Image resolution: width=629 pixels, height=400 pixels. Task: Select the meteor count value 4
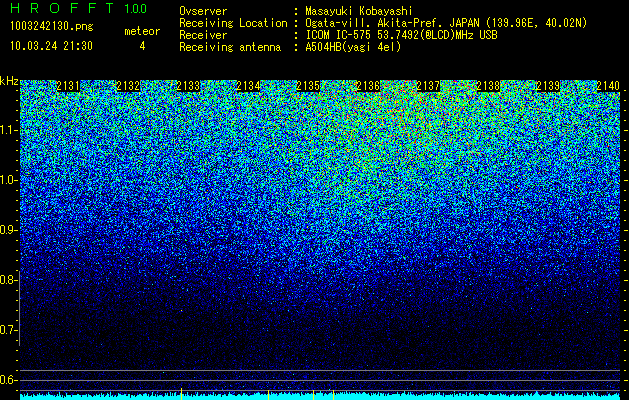[x=142, y=46]
